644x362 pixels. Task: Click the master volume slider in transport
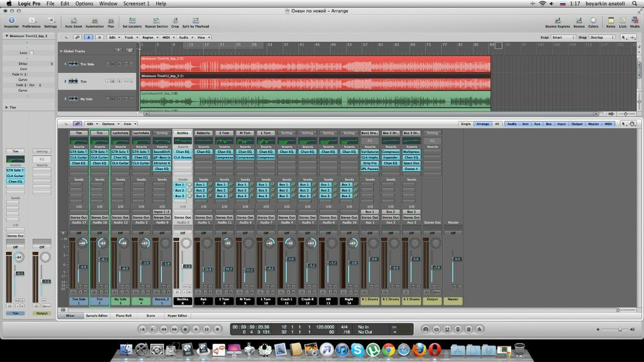(x=619, y=330)
